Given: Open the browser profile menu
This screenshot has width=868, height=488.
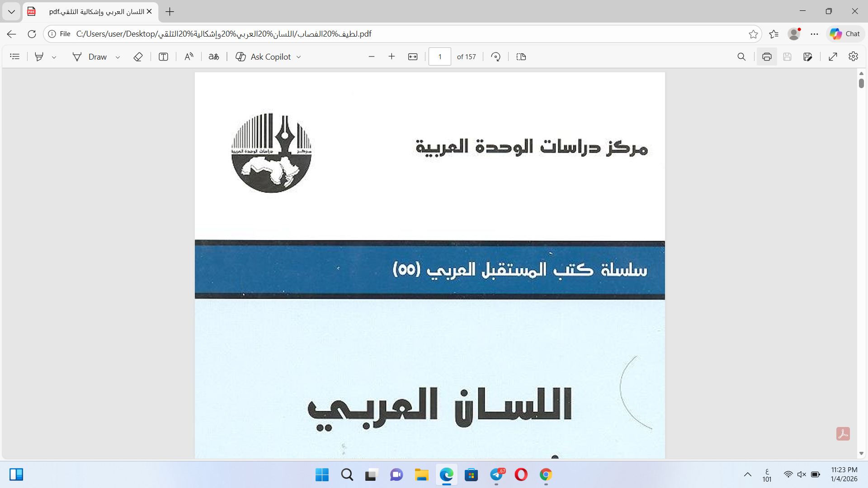Looking at the screenshot, I should pyautogui.click(x=794, y=34).
